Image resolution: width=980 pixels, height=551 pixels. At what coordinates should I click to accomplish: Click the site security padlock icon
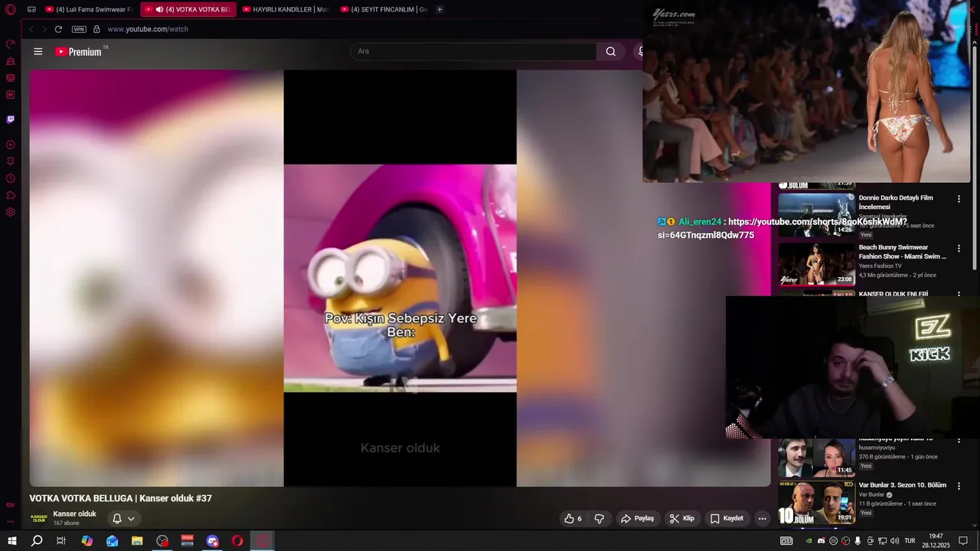(96, 29)
